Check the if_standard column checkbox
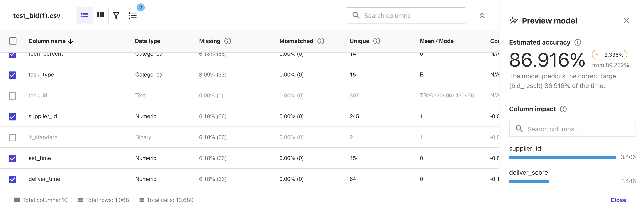This screenshot has width=644, height=212. coord(12,138)
